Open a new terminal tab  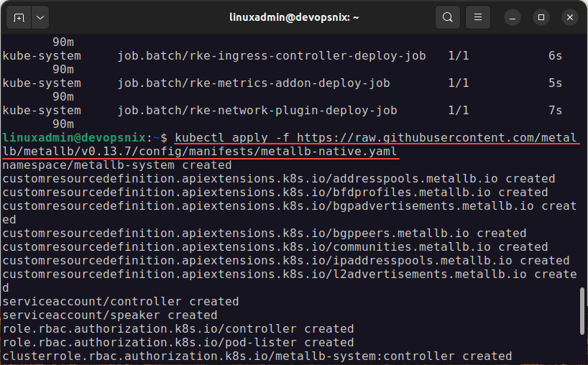coord(19,17)
